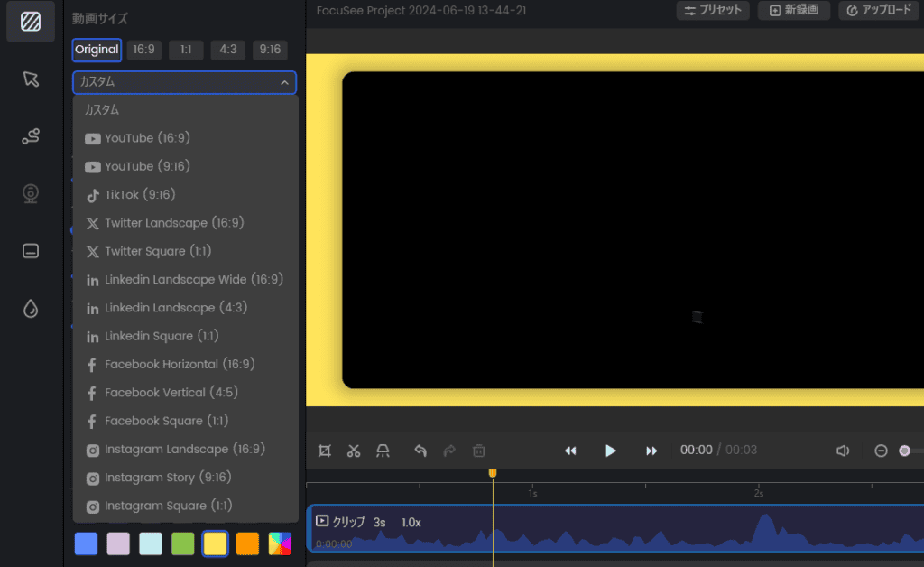Choose Linkedin Square (1:1) preset

point(186,337)
